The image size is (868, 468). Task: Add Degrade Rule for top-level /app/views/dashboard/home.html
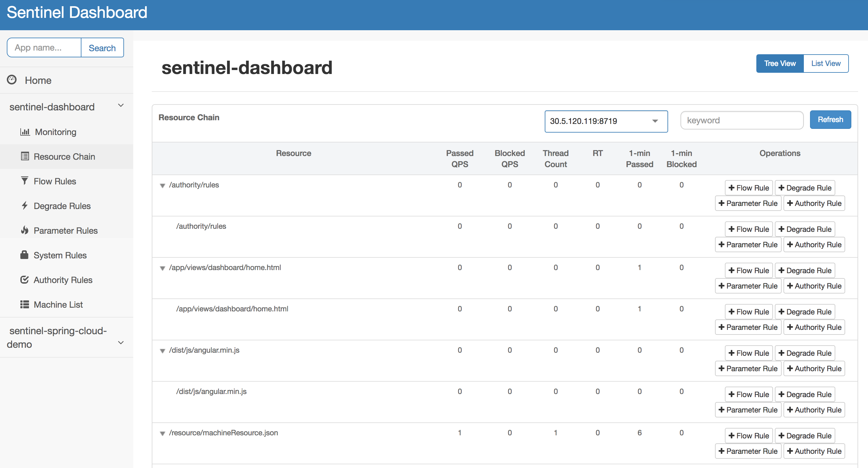(805, 270)
